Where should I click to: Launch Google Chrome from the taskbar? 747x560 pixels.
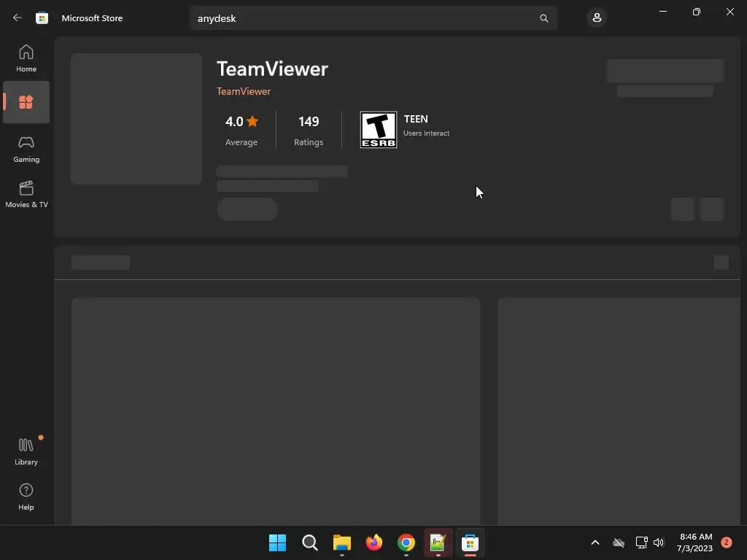point(406,542)
